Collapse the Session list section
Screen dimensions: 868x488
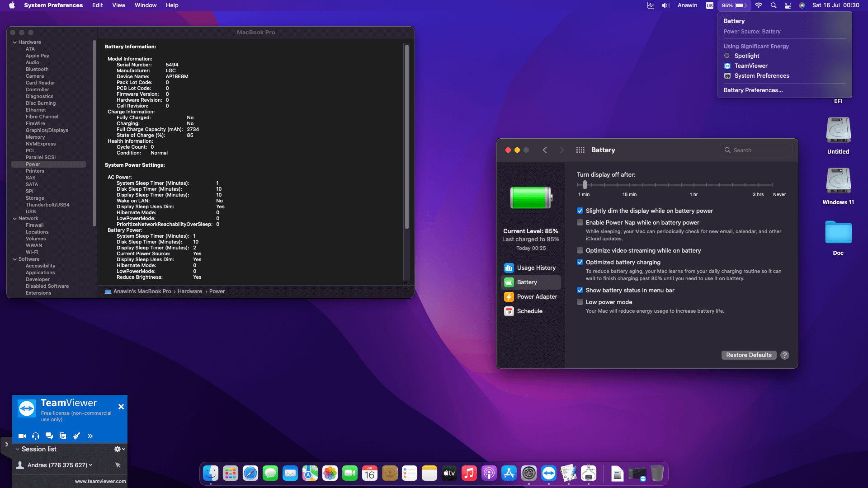coord(17,449)
